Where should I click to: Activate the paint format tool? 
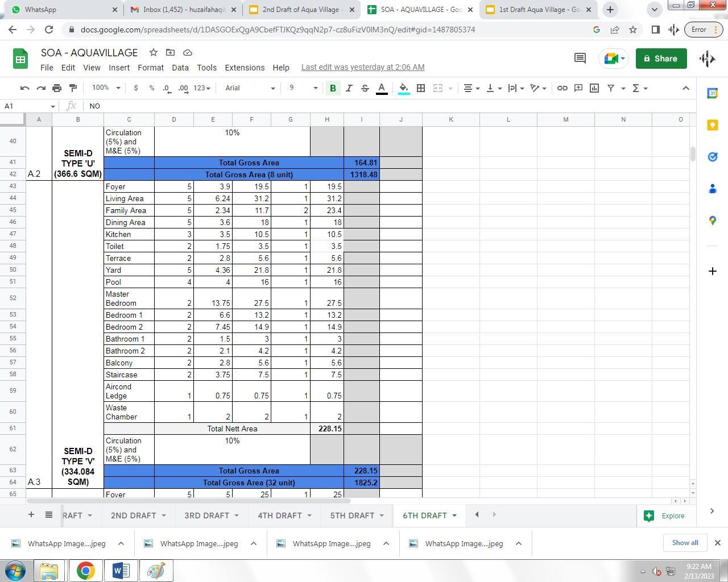(73, 88)
